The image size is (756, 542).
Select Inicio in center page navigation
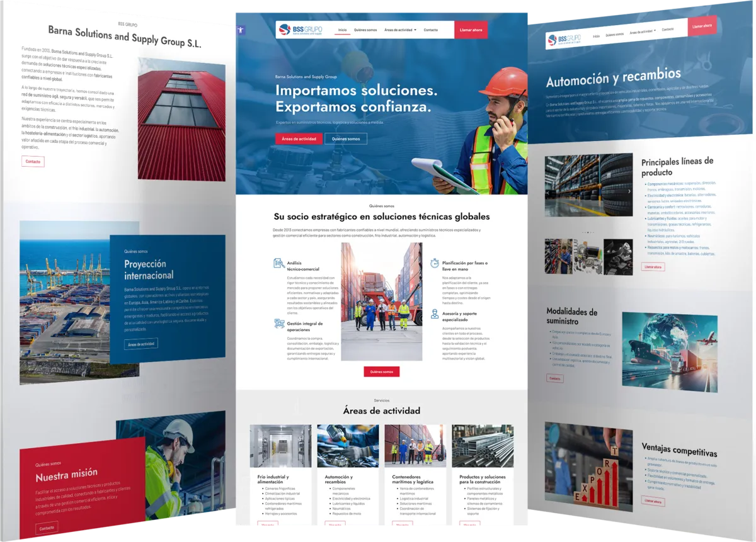342,30
